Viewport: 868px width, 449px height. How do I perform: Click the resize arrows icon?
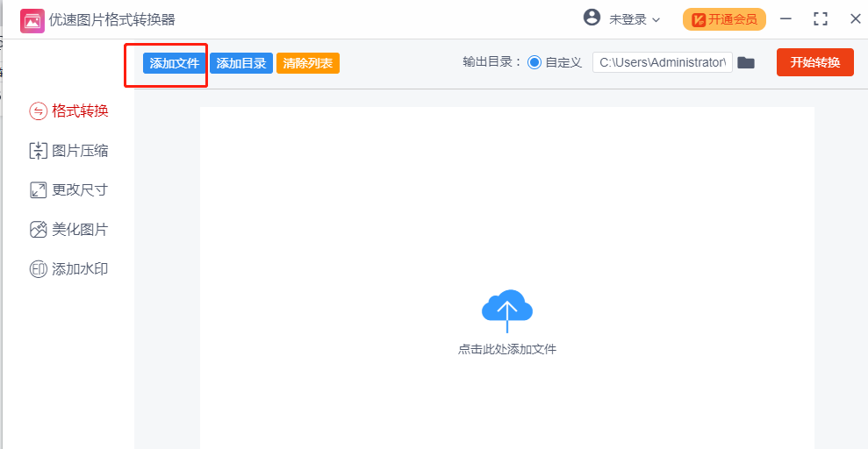pyautogui.click(x=39, y=190)
